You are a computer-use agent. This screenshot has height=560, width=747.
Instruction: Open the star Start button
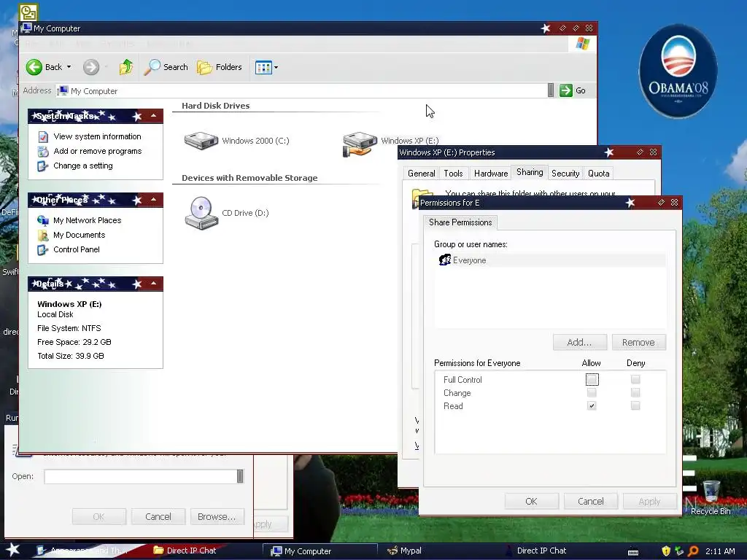[13, 550]
